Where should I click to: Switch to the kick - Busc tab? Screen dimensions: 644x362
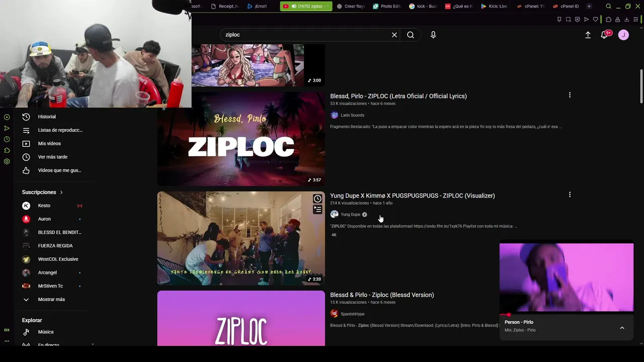click(423, 6)
